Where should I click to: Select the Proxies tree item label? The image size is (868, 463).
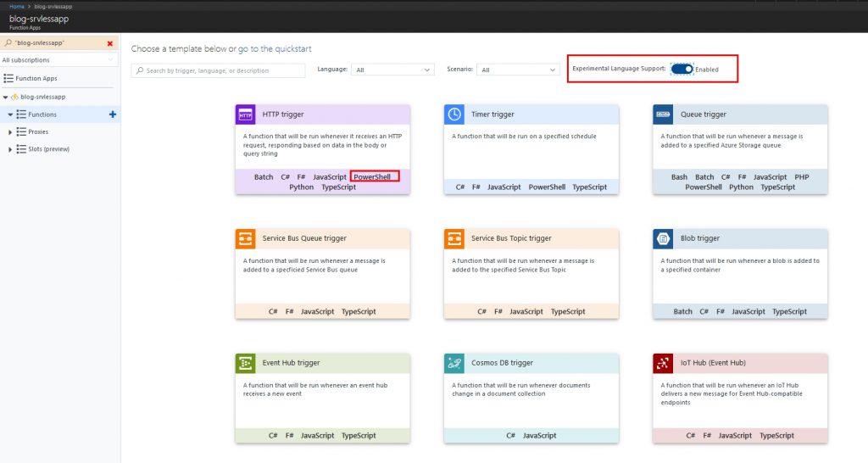click(x=38, y=131)
